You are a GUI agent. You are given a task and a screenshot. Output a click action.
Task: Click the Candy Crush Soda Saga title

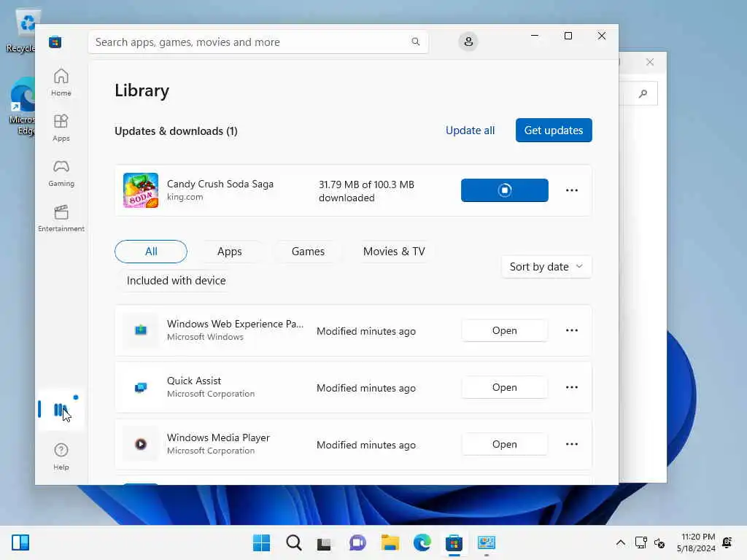[x=220, y=184]
